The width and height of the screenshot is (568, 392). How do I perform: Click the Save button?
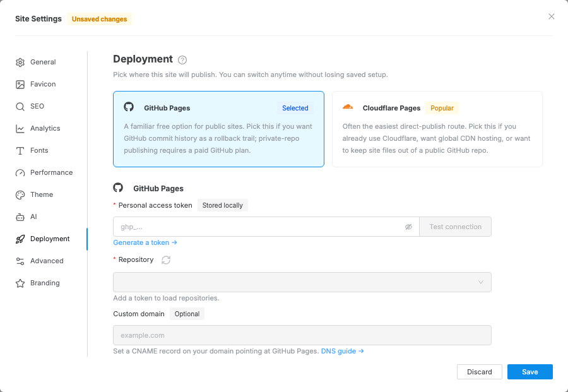point(530,372)
